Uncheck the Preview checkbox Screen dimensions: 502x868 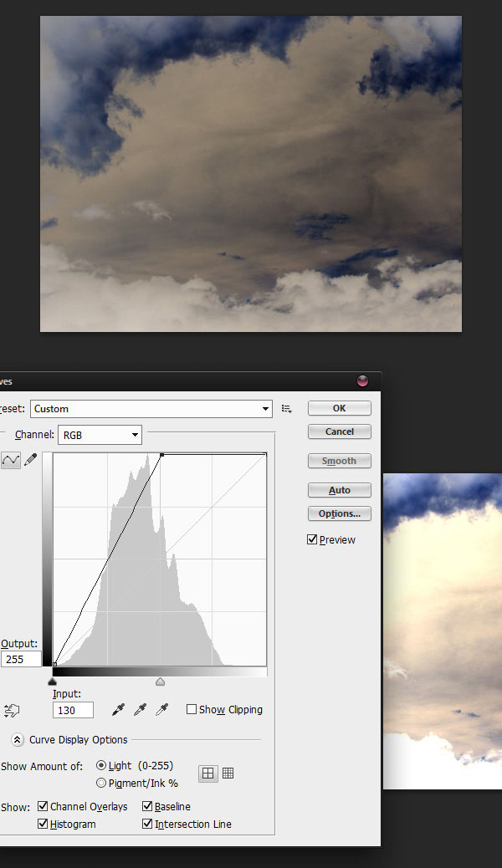(312, 539)
